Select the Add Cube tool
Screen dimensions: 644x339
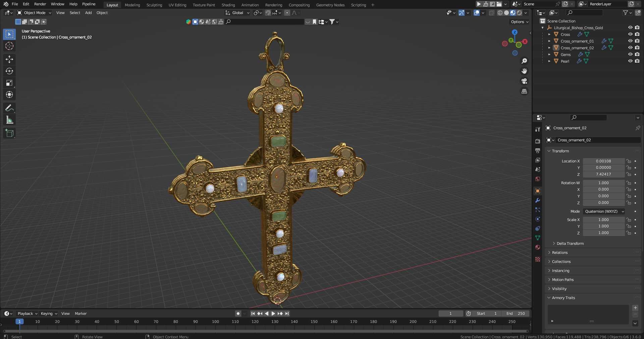[x=9, y=133]
